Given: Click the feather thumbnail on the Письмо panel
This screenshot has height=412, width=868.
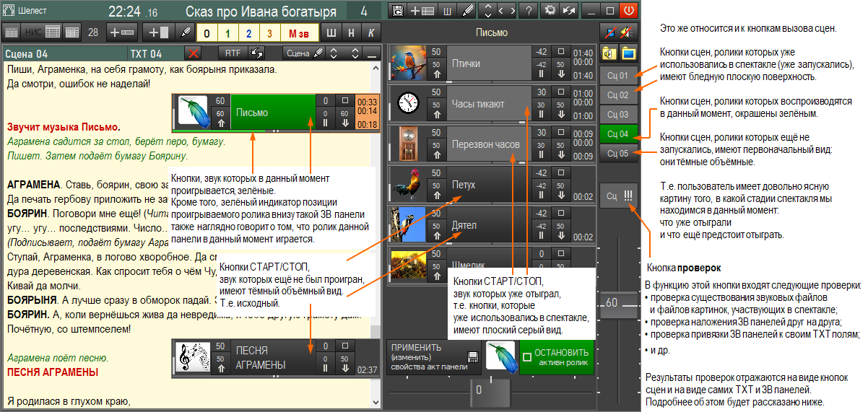Looking at the screenshot, I should 193,112.
